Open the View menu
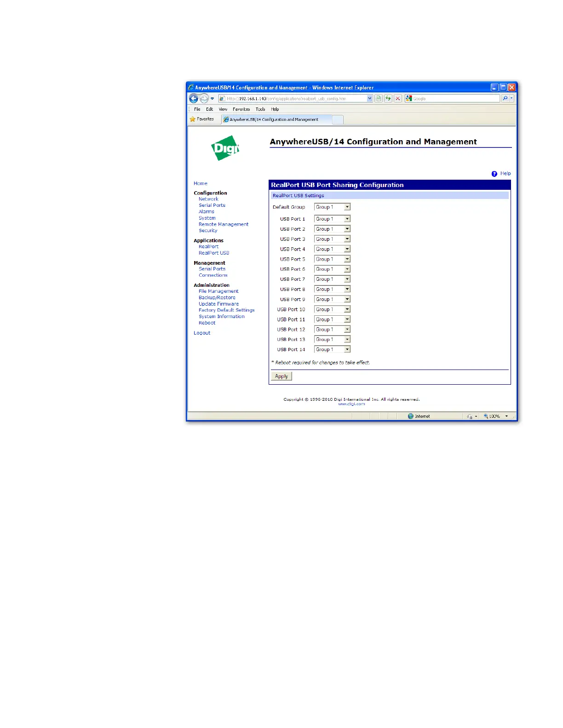 223,109
